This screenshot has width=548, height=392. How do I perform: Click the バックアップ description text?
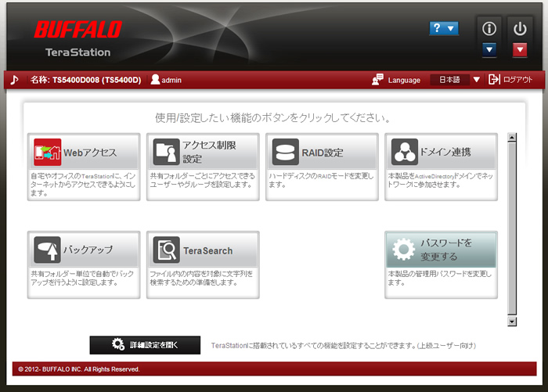tap(82, 278)
